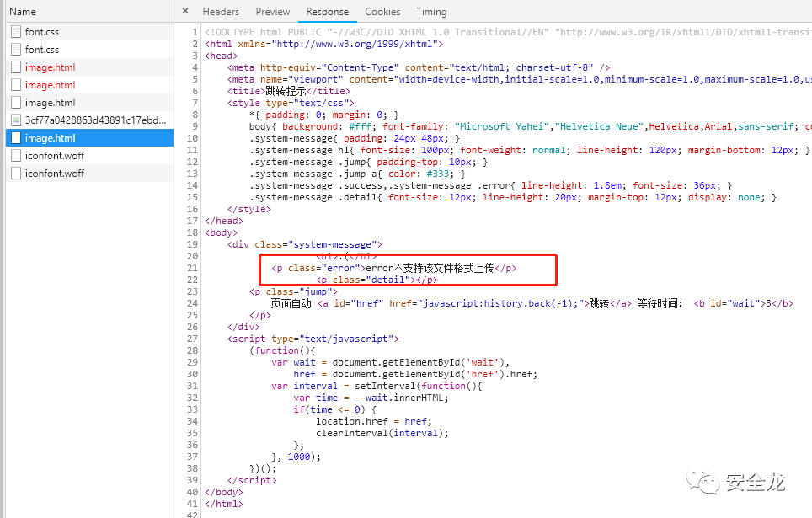
Task: Click the if(time <= 0) line
Action: pos(335,409)
